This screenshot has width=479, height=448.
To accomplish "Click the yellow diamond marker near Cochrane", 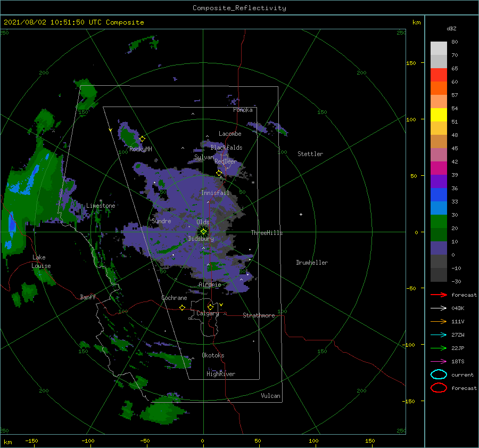I will [182, 307].
